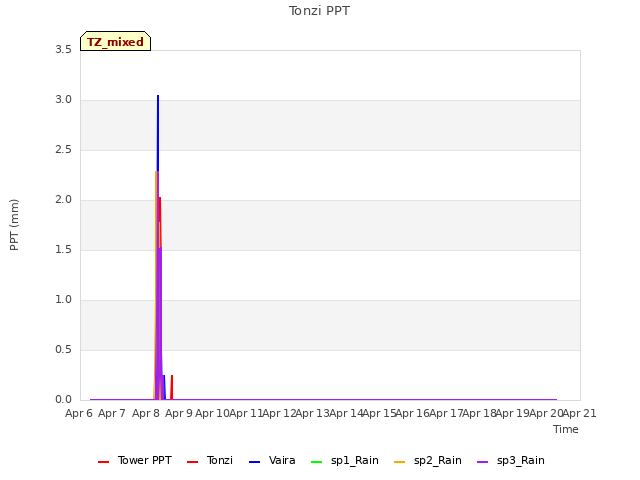The width and height of the screenshot is (640, 480).
Task: Click the 0.5 y-axis tick label
Action: click(63, 350)
